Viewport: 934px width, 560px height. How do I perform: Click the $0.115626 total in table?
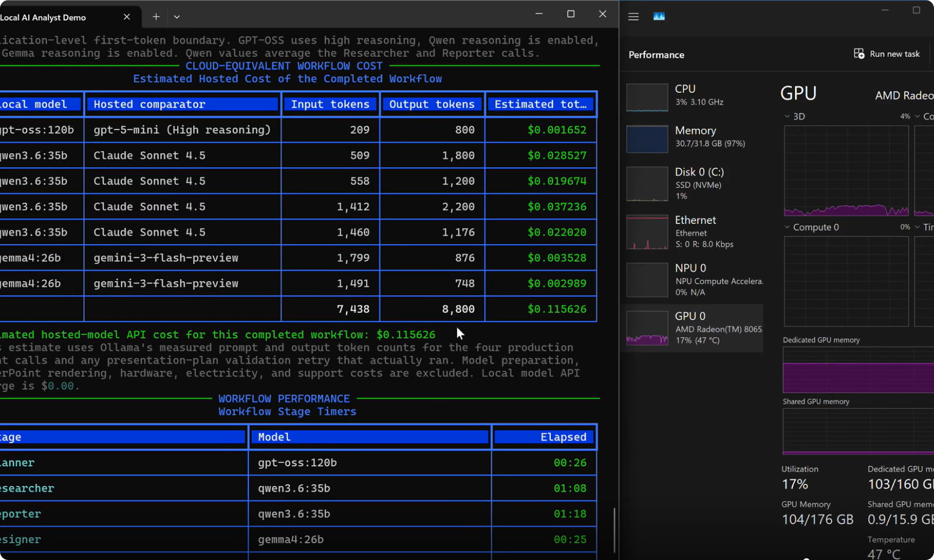click(557, 309)
